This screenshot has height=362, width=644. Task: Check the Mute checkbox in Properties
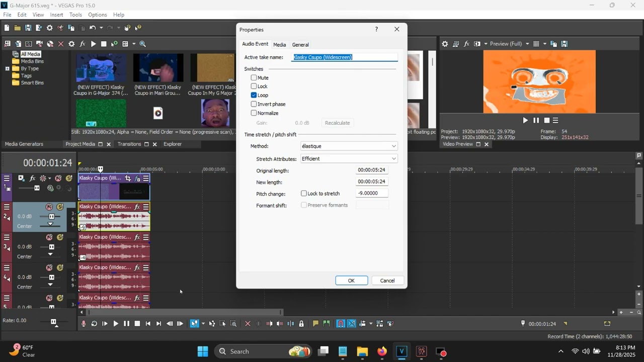coord(254,78)
